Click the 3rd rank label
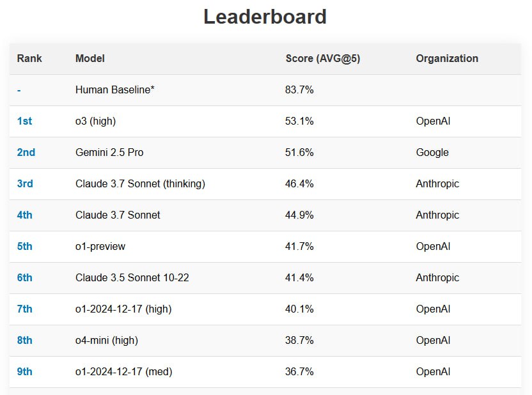The width and height of the screenshot is (532, 395). [x=25, y=184]
